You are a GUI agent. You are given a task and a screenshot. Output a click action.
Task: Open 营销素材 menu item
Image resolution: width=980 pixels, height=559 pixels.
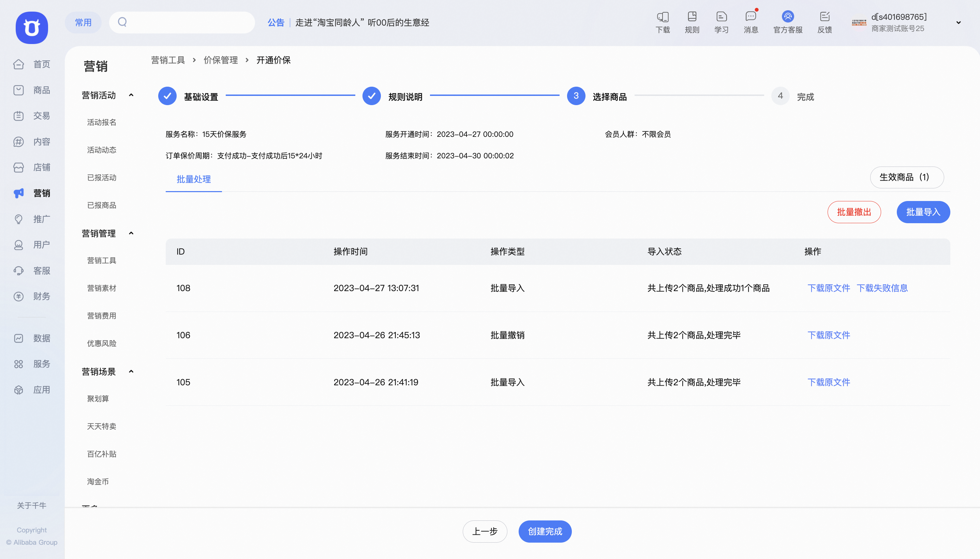(x=102, y=288)
